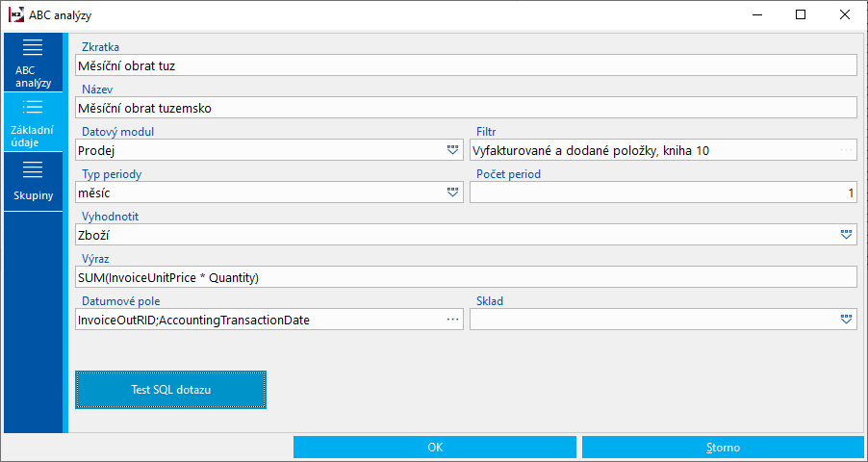Click the app logo in title bar
The height and width of the screenshot is (462, 868).
point(15,15)
